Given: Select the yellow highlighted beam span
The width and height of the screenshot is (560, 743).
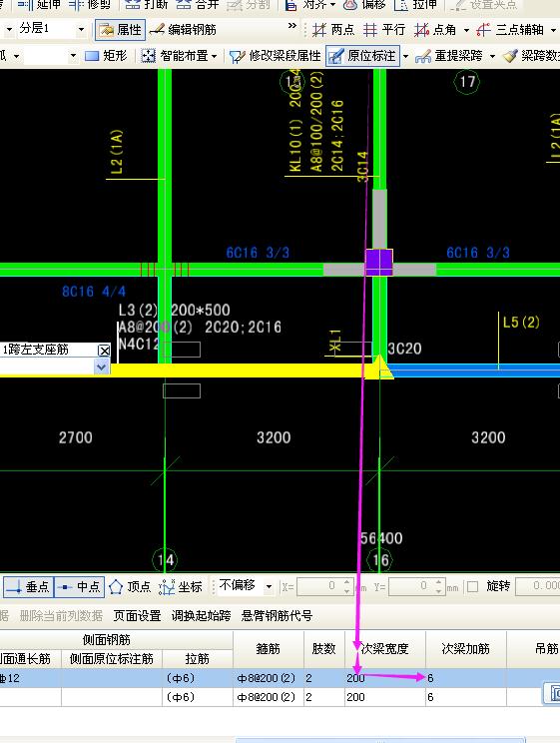Looking at the screenshot, I should pos(237,371).
